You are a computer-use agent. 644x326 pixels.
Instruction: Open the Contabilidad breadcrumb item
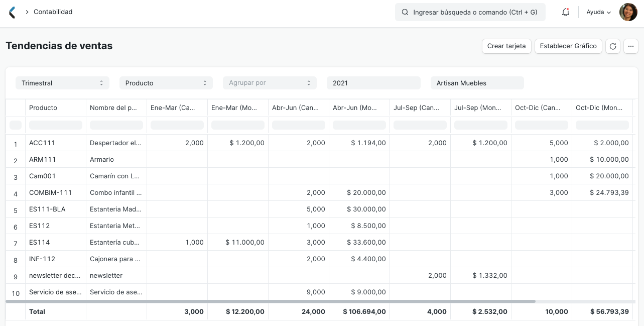tap(54, 12)
